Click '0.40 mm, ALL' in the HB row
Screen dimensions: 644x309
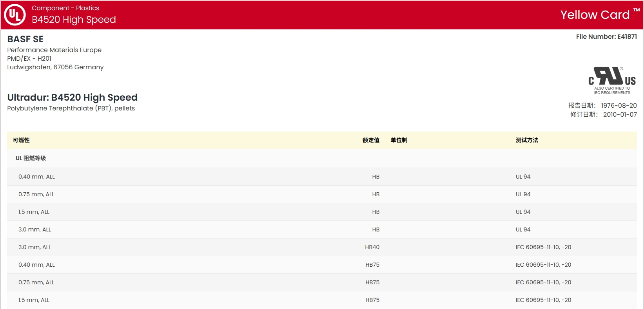[36, 177]
